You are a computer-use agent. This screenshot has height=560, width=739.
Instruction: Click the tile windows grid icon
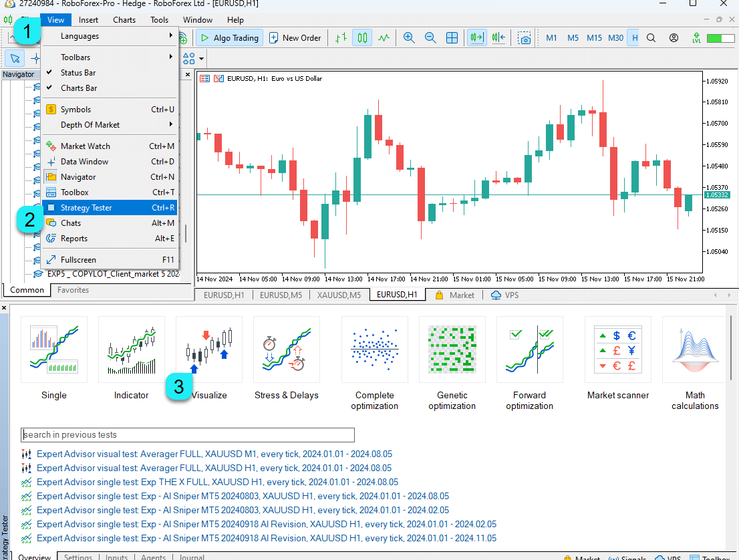452,38
